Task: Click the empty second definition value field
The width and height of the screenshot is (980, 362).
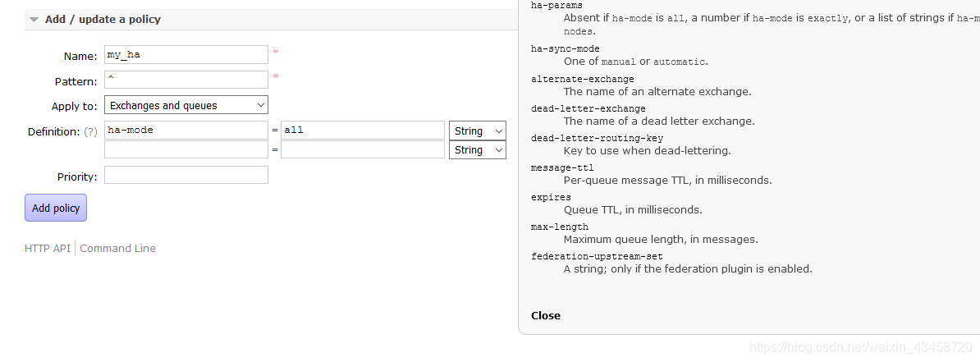Action: [362, 150]
